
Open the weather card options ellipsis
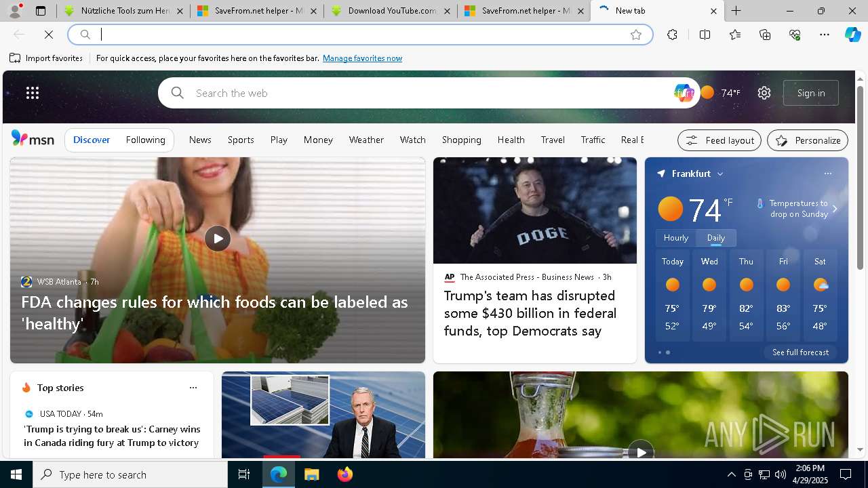828,174
